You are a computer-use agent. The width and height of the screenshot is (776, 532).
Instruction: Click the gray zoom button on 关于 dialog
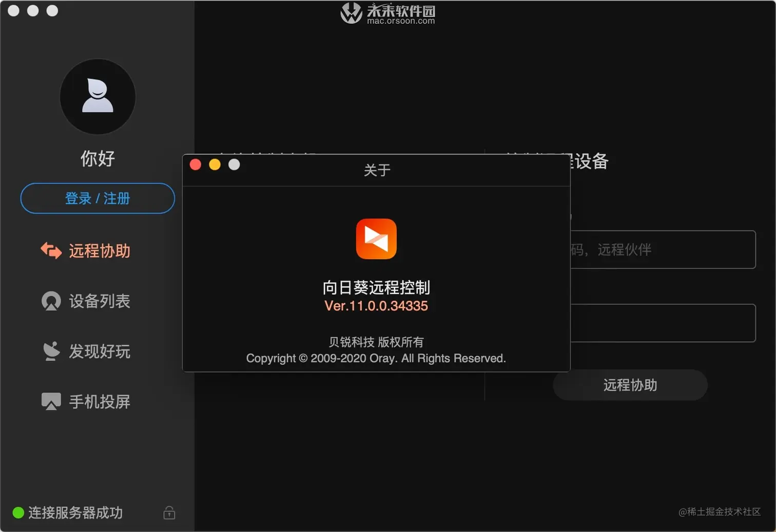(x=234, y=164)
